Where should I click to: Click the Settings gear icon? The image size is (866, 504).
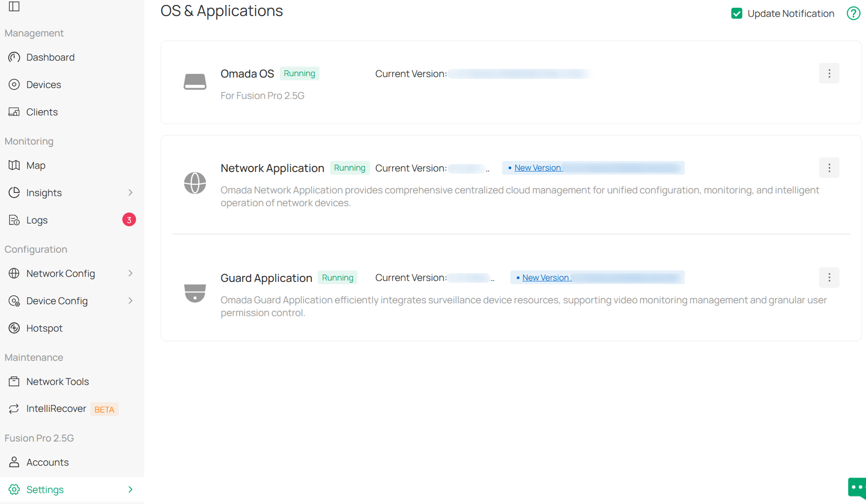(14, 489)
